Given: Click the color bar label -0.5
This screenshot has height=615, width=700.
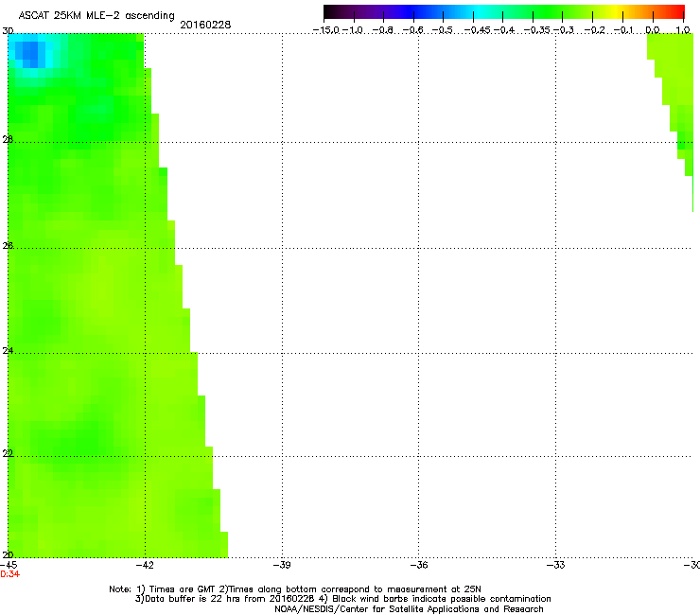Looking at the screenshot, I should click(x=443, y=30).
